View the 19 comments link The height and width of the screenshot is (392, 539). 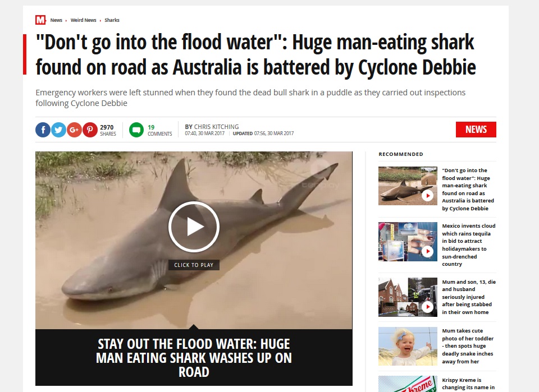[160, 130]
